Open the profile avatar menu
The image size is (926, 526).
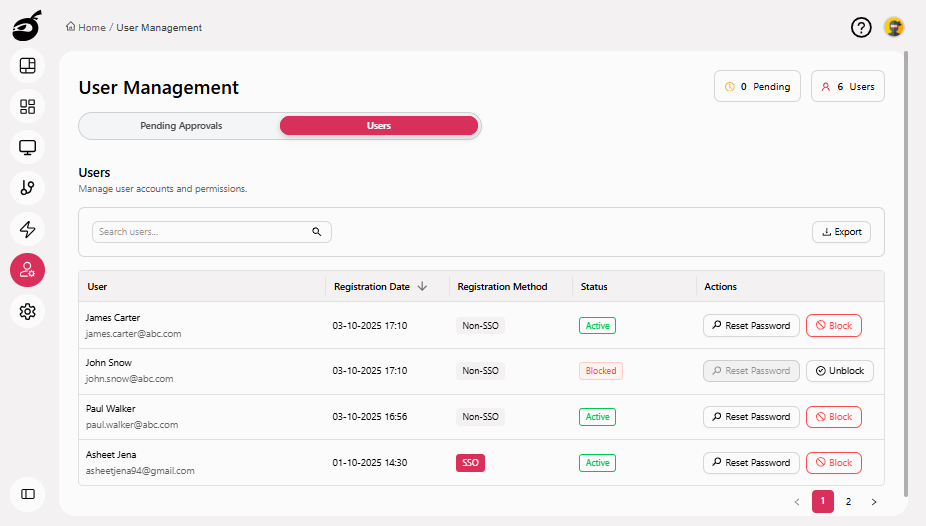click(x=894, y=27)
